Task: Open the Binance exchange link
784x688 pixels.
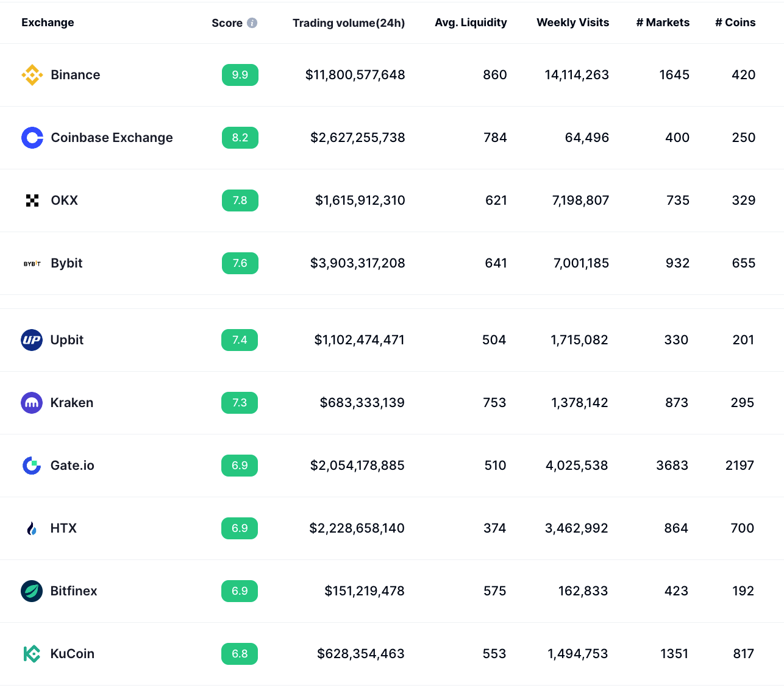Action: tap(76, 74)
